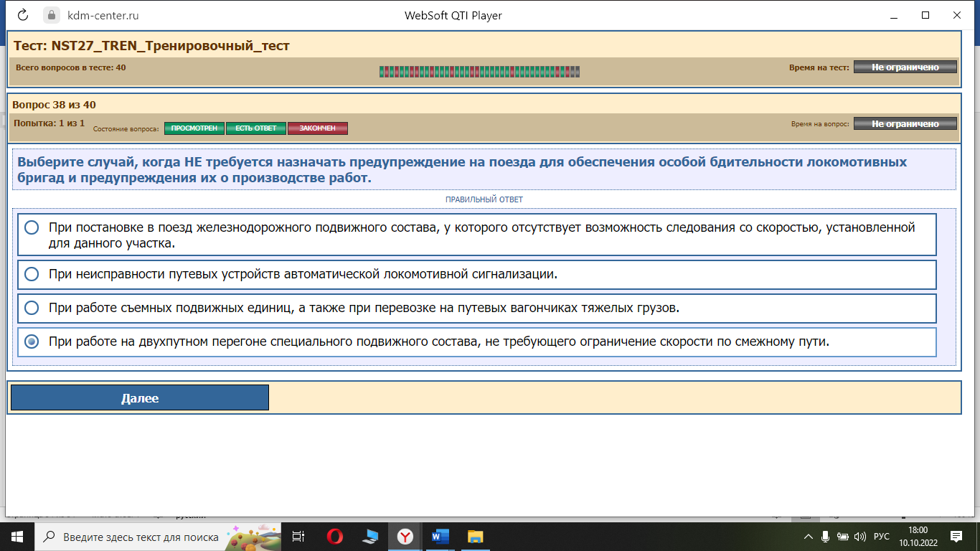Image resolution: width=980 pixels, height=551 pixels.
Task: Click the question time 'Не ограничено' field
Action: (x=905, y=124)
